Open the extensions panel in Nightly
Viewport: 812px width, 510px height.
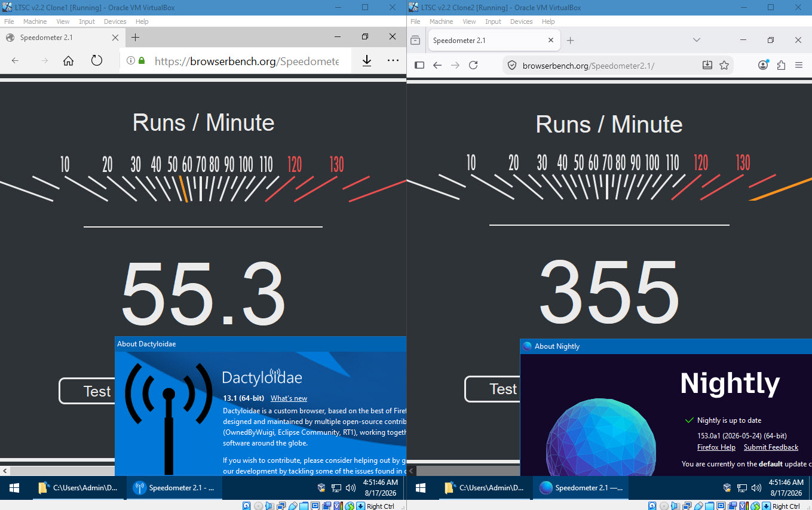(x=781, y=65)
